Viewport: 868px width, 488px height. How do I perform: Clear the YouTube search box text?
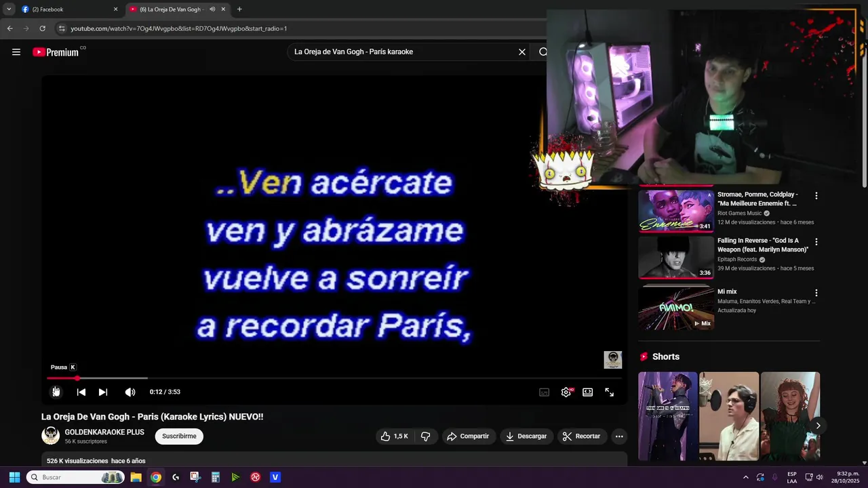522,52
